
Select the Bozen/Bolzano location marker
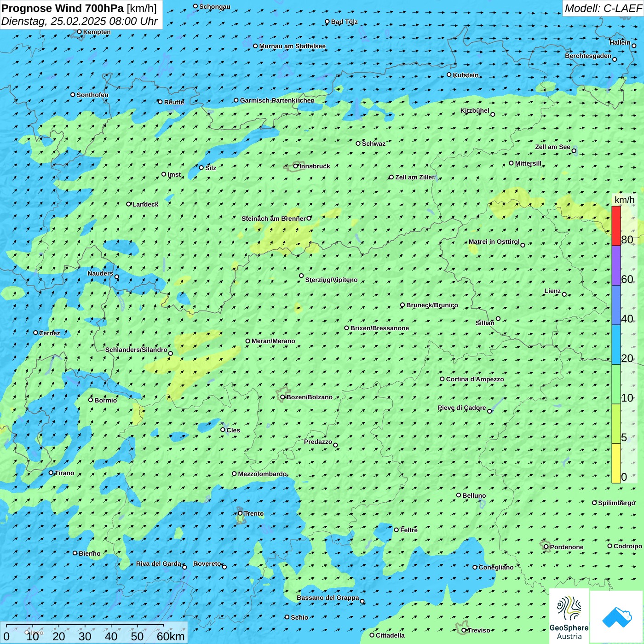click(x=283, y=397)
